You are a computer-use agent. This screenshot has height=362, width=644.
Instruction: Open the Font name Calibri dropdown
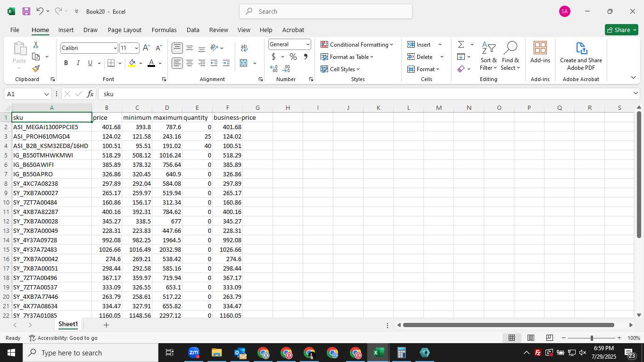115,48
